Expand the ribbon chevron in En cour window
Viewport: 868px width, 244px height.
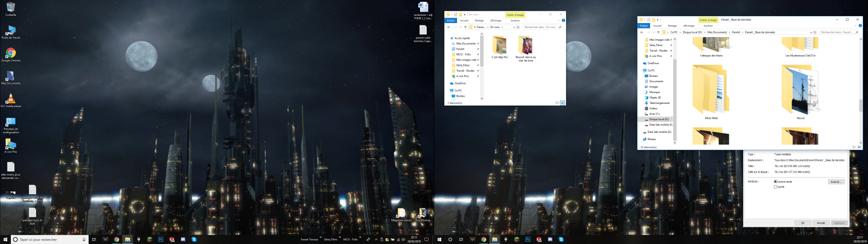tap(559, 20)
